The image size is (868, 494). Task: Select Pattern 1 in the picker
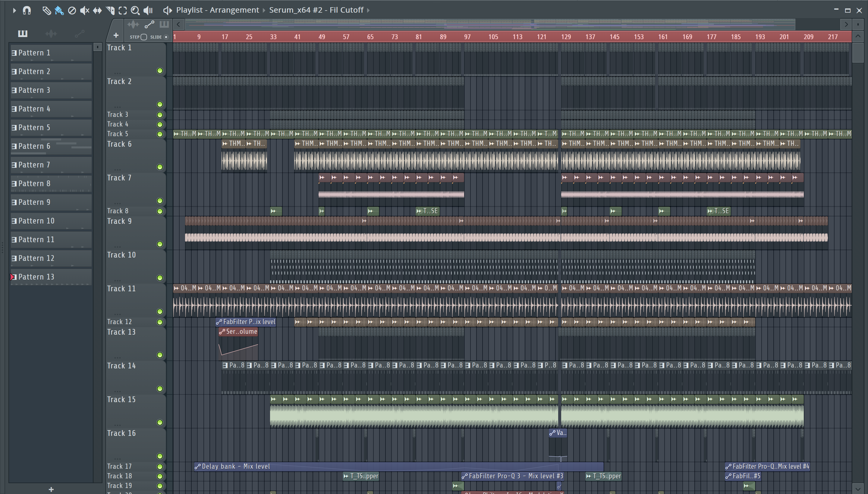point(51,53)
